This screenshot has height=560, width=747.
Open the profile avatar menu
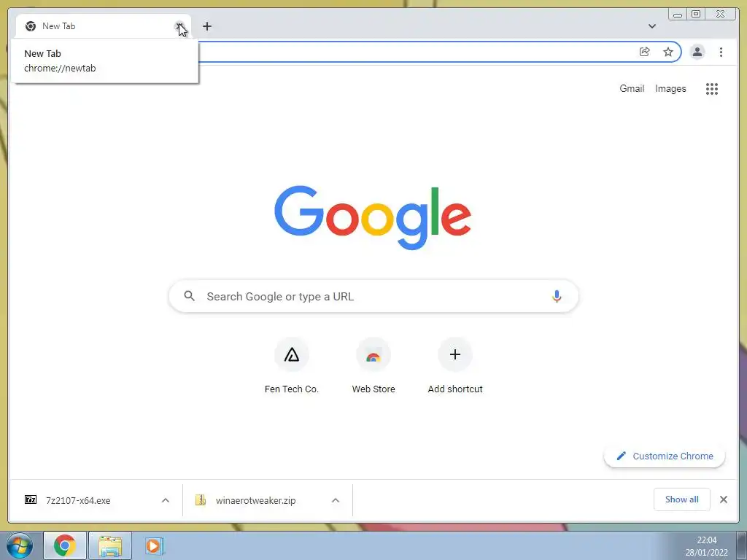pyautogui.click(x=697, y=52)
